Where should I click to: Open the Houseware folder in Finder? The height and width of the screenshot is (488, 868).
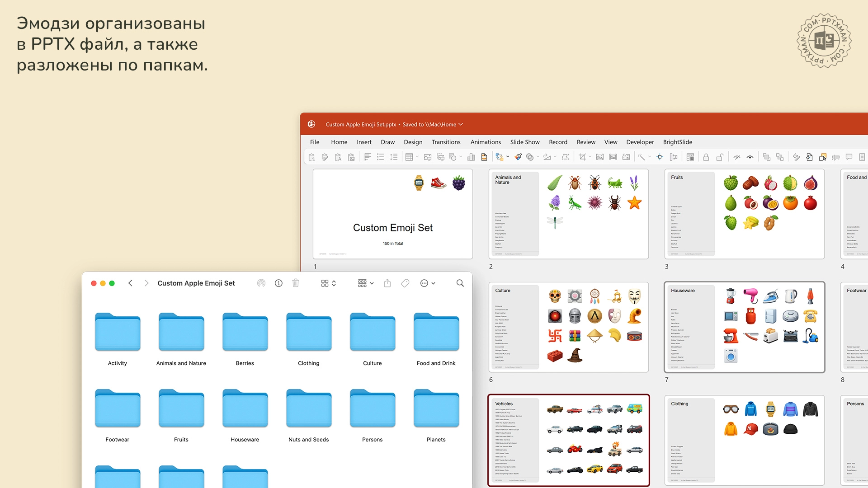(245, 409)
